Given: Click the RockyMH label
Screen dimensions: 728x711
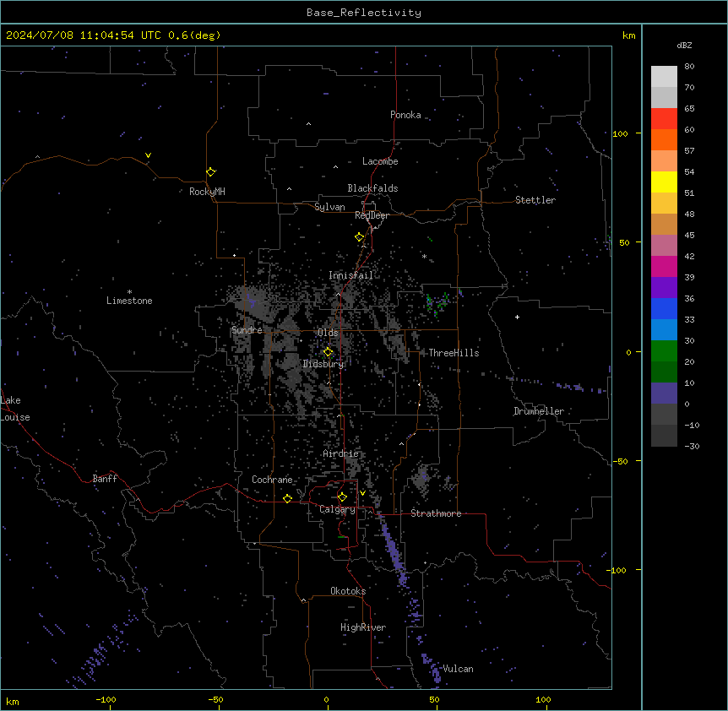Looking at the screenshot, I should tap(207, 192).
